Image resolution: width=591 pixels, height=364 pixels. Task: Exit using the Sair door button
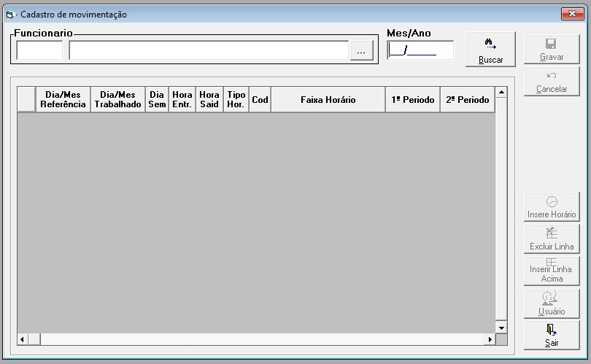pyautogui.click(x=552, y=335)
